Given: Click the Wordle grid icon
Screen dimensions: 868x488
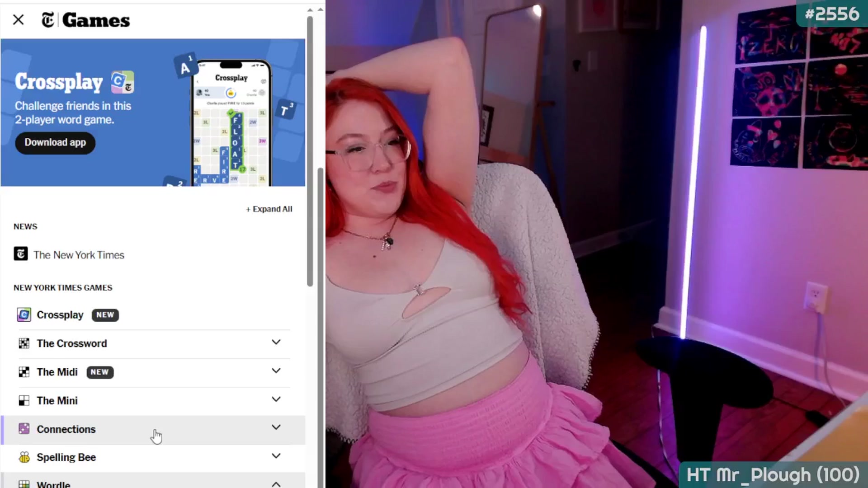Looking at the screenshot, I should click(24, 484).
